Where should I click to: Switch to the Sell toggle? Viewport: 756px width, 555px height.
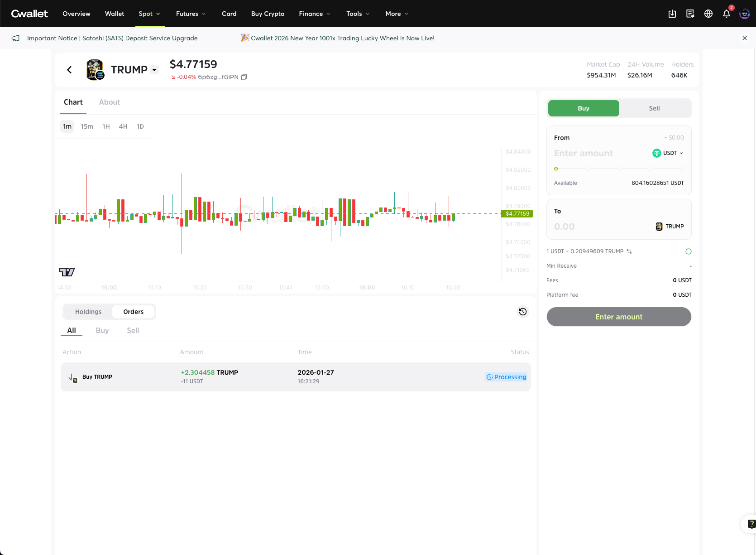(654, 108)
